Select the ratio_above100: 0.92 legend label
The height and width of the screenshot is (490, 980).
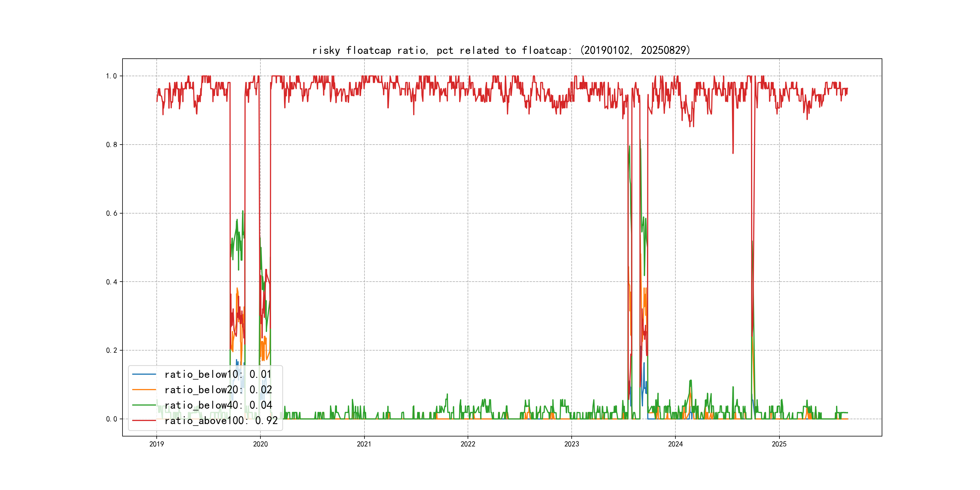coord(221,420)
